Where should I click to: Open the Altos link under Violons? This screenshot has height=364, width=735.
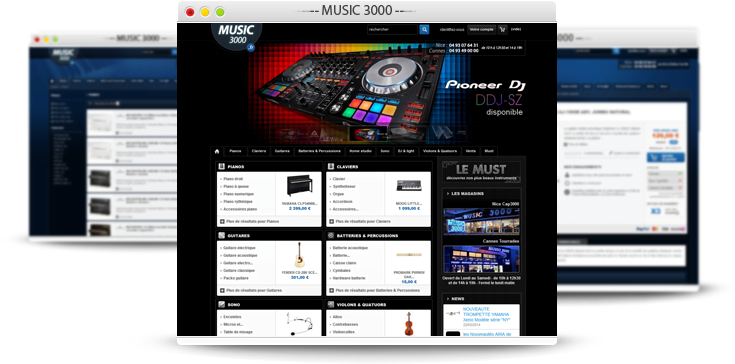[337, 317]
